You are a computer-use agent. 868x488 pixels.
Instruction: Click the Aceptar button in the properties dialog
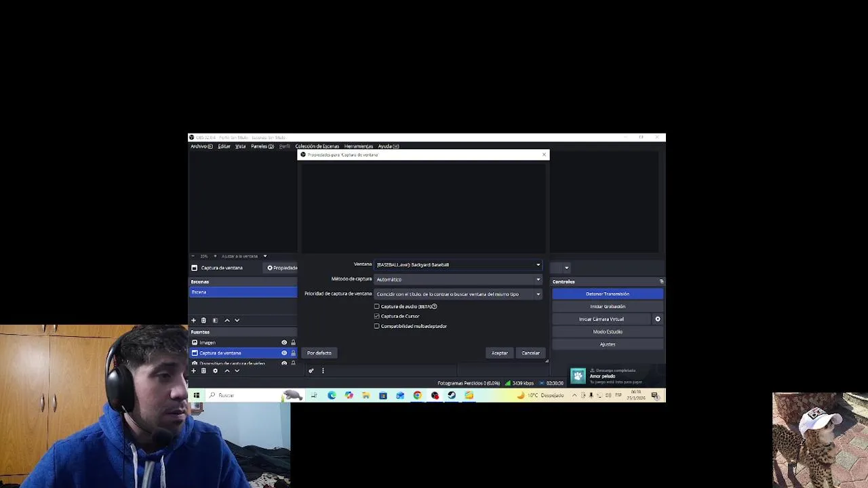pos(500,353)
